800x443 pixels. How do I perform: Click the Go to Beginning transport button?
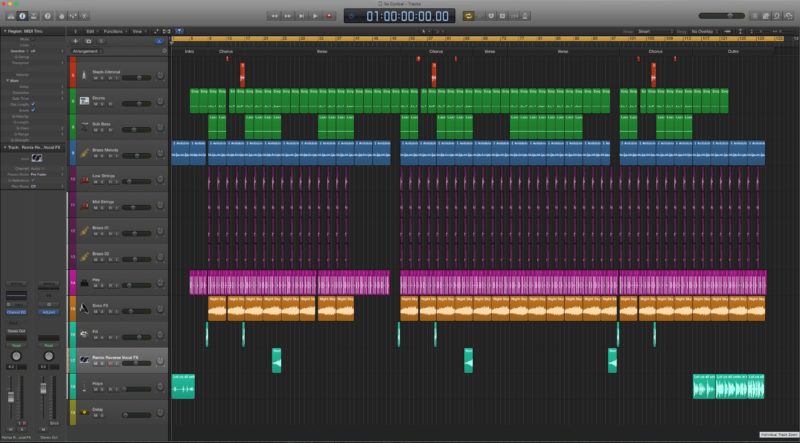tap(302, 16)
